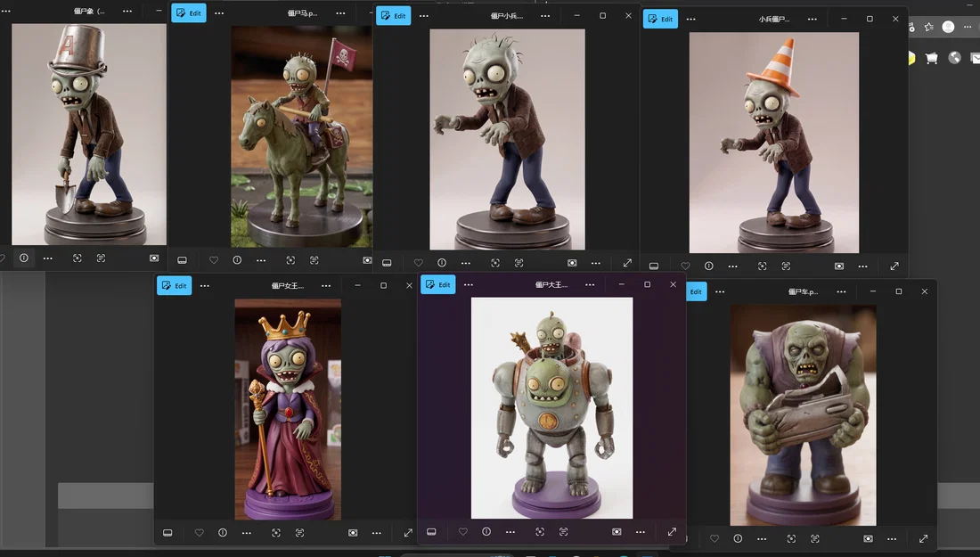980x557 pixels.
Task: Click Edit in 僵尸马 window
Action: (189, 12)
